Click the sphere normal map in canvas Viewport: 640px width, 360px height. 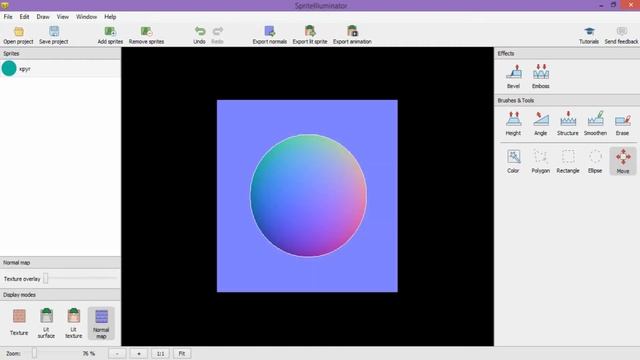click(x=308, y=196)
